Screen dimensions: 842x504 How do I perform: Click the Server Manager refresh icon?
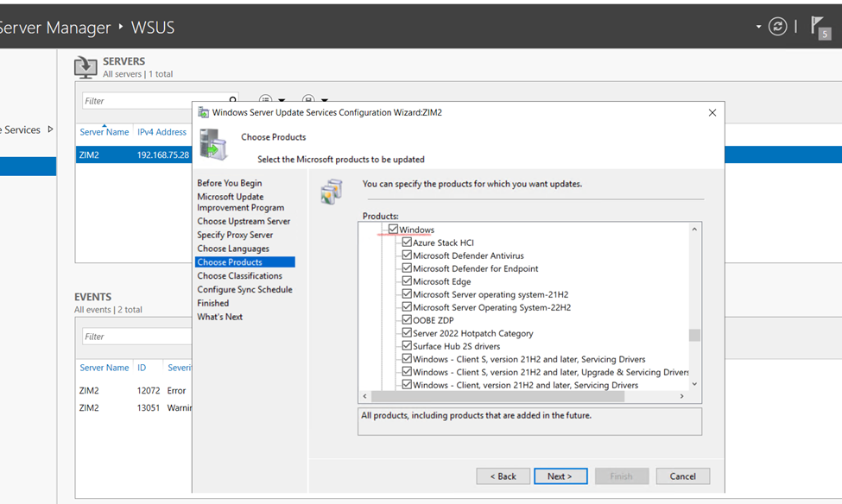tap(777, 27)
